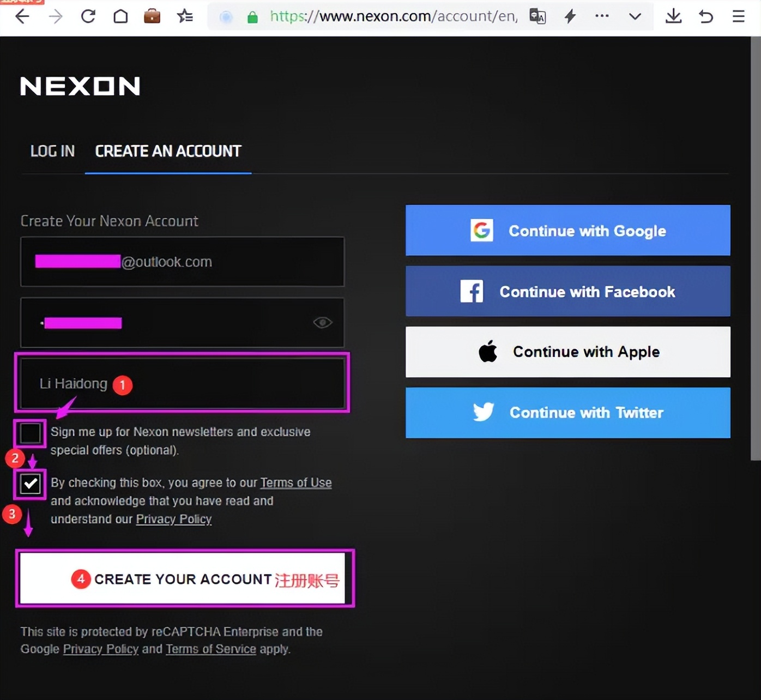Open the three-dot more options menu
Screen dimensions: 761x700
point(602,16)
